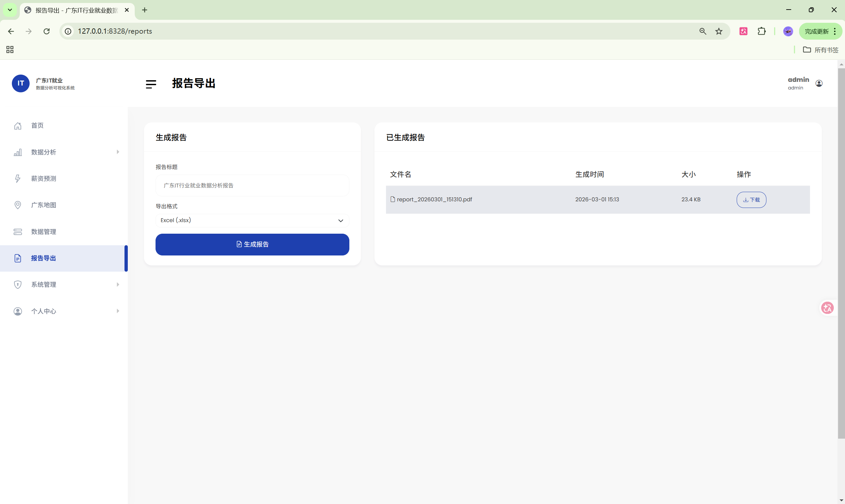Open 系统管理 shield icon

[x=18, y=285]
